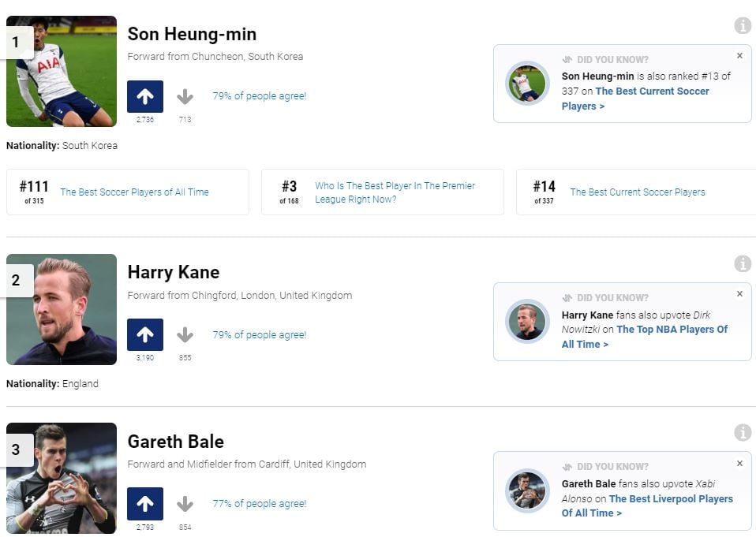
Task: Downvote Harry Kane with gray arrow
Action: coord(185,334)
